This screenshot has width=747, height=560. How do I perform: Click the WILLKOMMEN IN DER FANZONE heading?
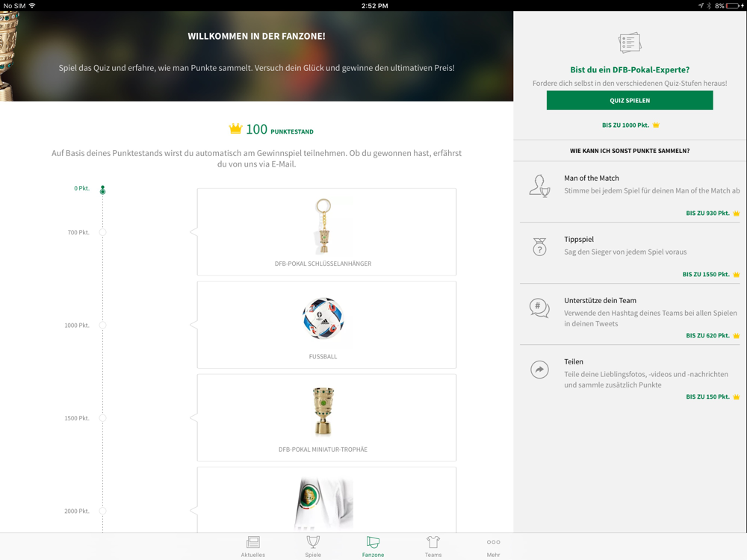point(256,36)
